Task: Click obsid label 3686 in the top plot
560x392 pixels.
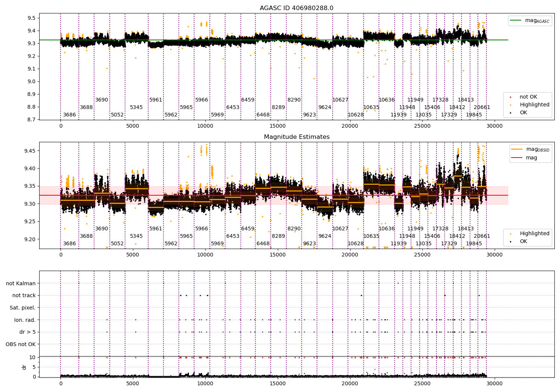Action: pos(69,115)
